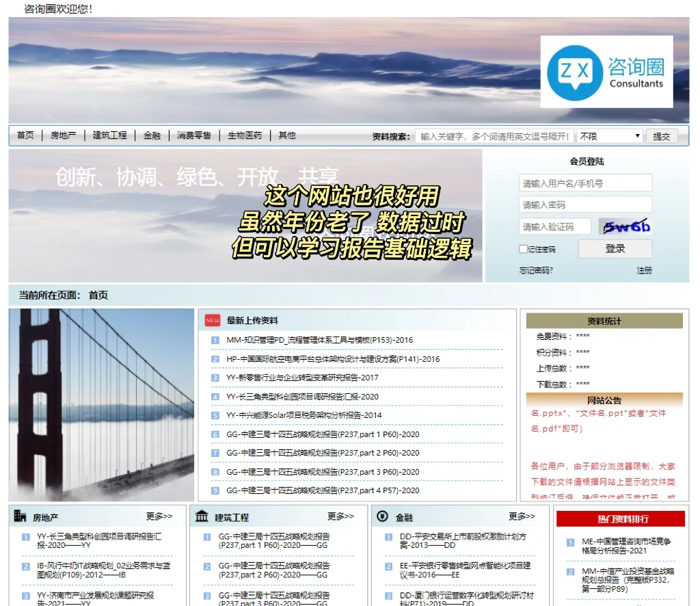Click 更多>> in 建筑工程 section
This screenshot has width=700, height=606.
[340, 516]
